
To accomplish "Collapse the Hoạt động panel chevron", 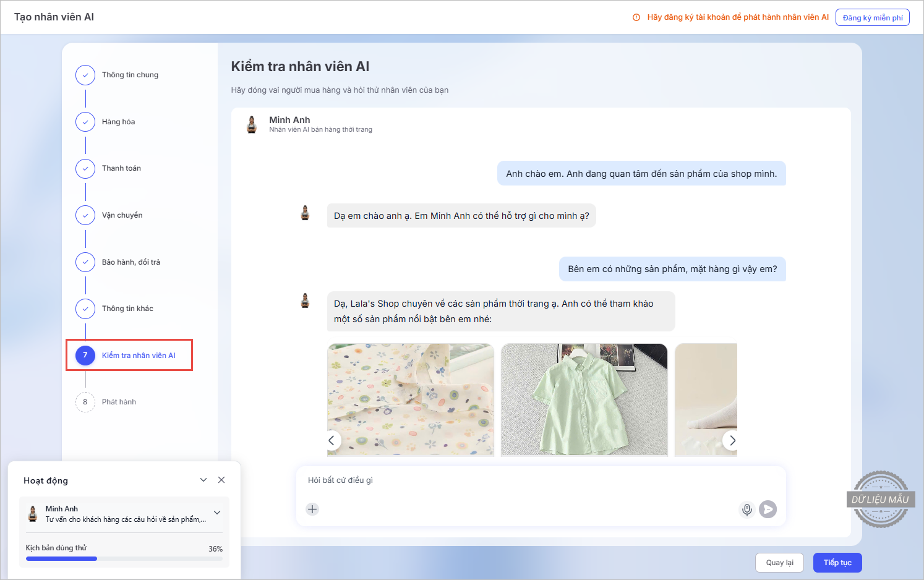I will (x=203, y=480).
